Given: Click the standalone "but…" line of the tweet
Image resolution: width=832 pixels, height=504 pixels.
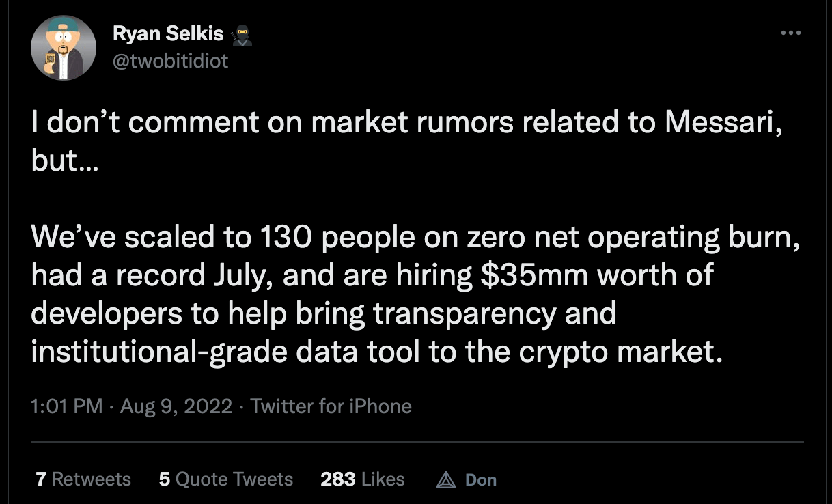Looking at the screenshot, I should [x=64, y=160].
